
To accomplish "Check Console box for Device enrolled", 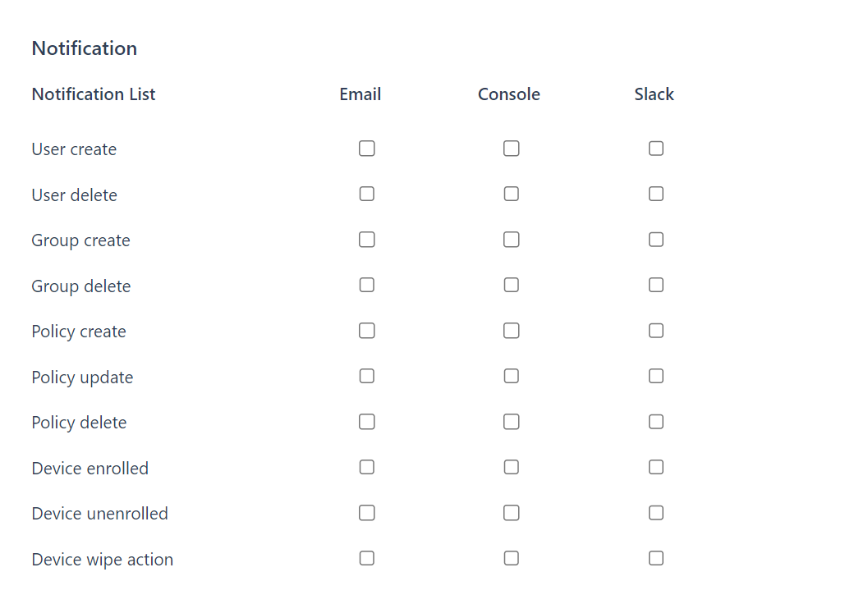I will click(x=512, y=468).
